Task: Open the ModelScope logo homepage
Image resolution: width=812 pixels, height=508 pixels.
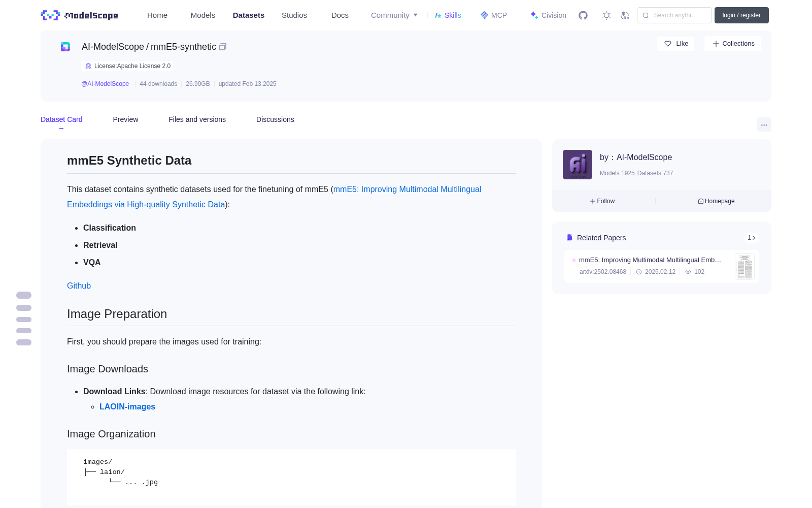Action: click(x=79, y=15)
